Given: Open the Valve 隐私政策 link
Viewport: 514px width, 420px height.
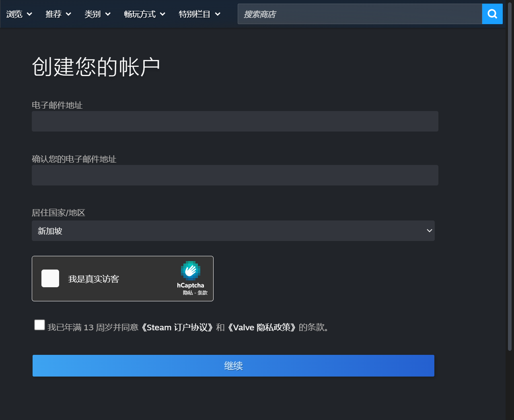Looking at the screenshot, I should [x=262, y=327].
